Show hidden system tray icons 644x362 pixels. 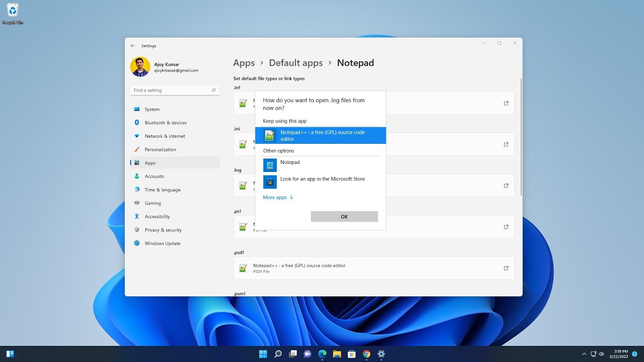pos(584,354)
